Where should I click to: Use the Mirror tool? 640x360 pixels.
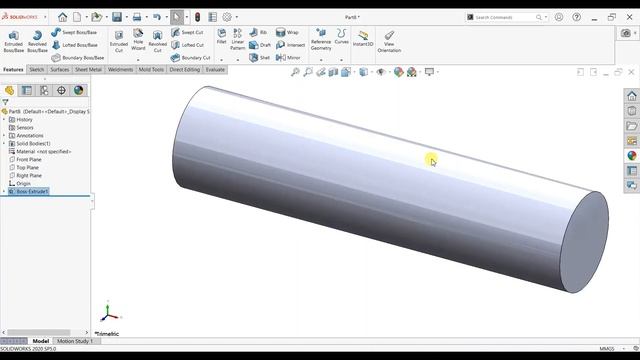coord(288,58)
